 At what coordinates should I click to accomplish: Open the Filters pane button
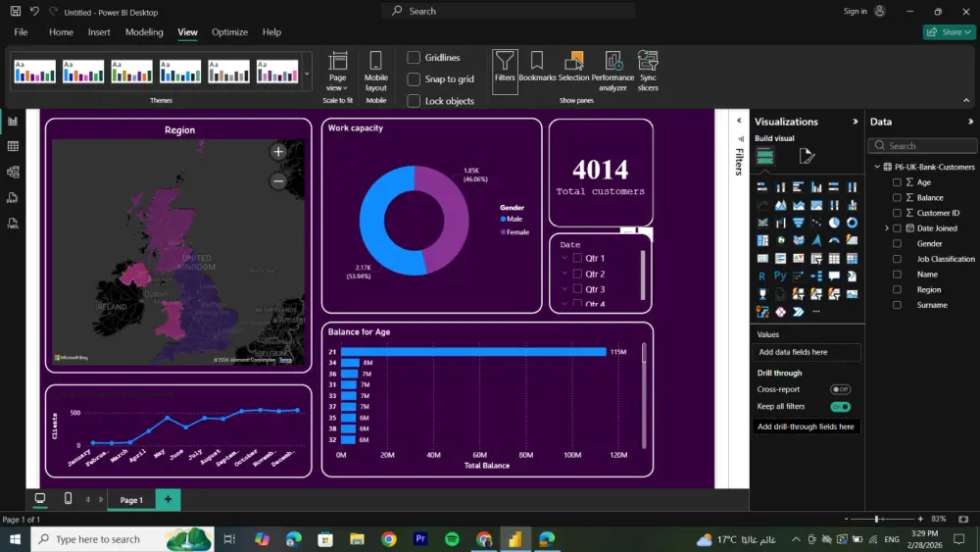pyautogui.click(x=505, y=72)
